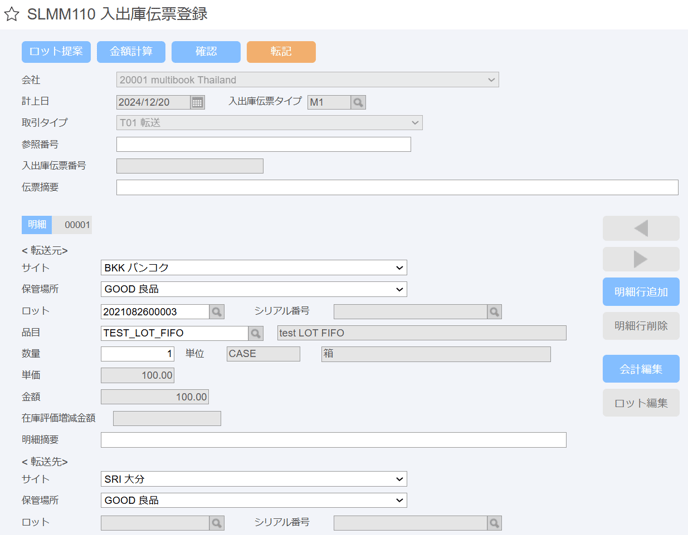Click the 会計編集 button
The height and width of the screenshot is (535, 688).
[641, 369]
